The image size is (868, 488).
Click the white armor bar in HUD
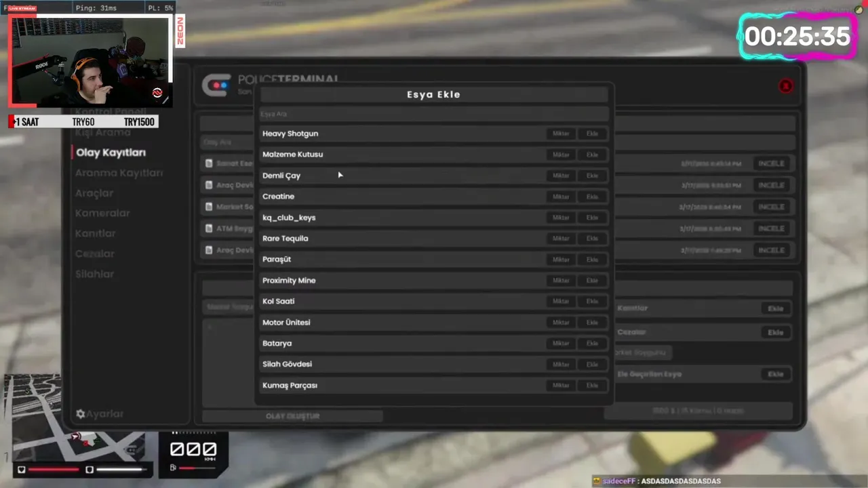tap(121, 469)
